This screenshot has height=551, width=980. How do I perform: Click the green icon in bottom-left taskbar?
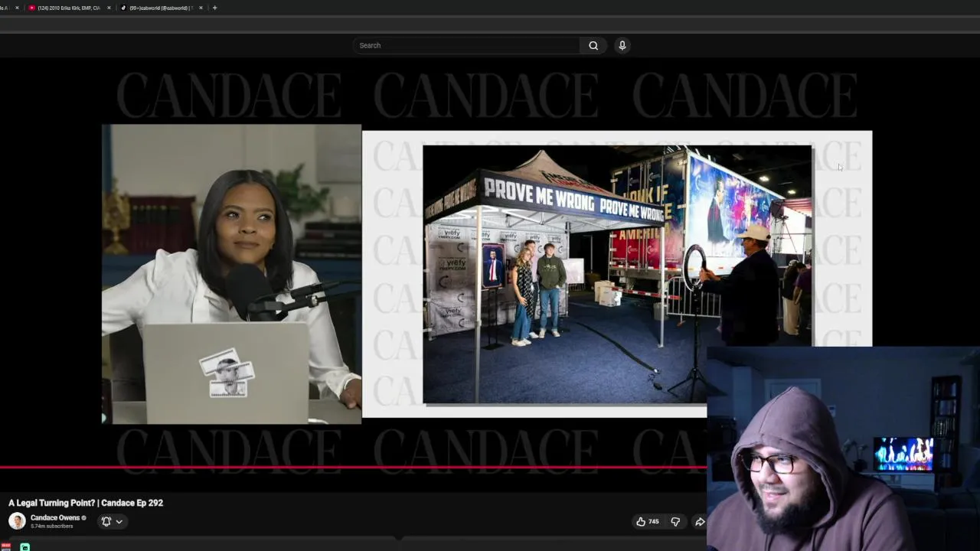click(24, 546)
